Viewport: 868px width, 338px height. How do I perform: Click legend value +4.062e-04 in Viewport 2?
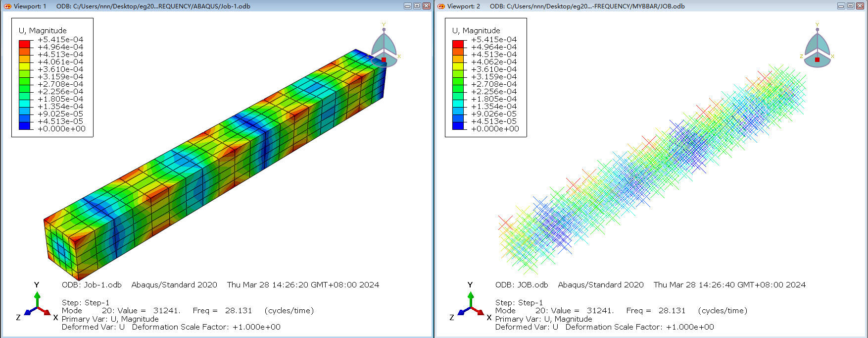pyautogui.click(x=494, y=62)
